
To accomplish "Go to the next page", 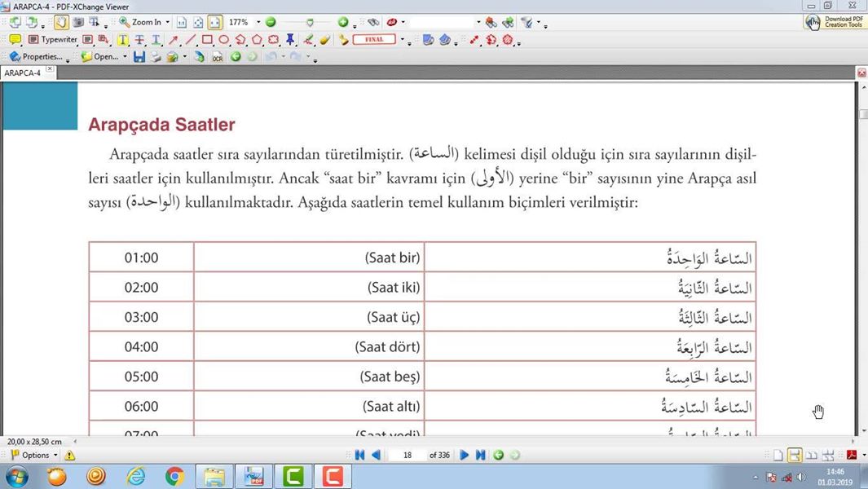I will point(465,456).
